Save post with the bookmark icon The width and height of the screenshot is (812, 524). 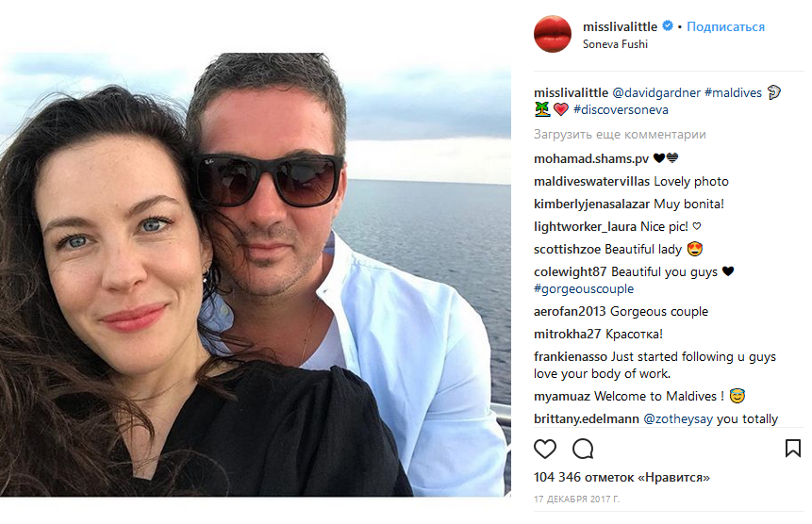(793, 449)
